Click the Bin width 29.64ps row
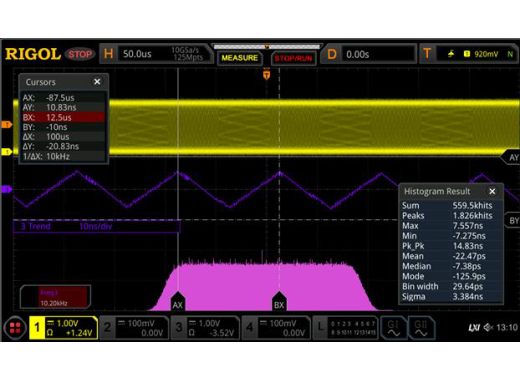This screenshot has height=380, width=520. click(x=451, y=286)
